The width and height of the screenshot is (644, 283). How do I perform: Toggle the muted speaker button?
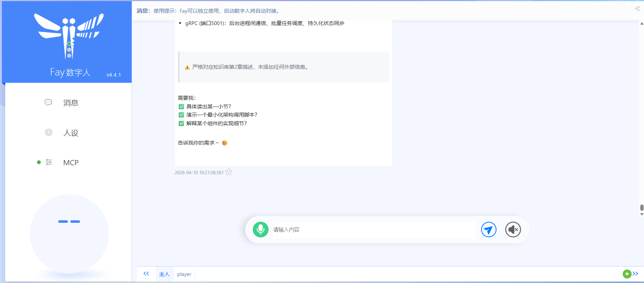[x=513, y=230]
